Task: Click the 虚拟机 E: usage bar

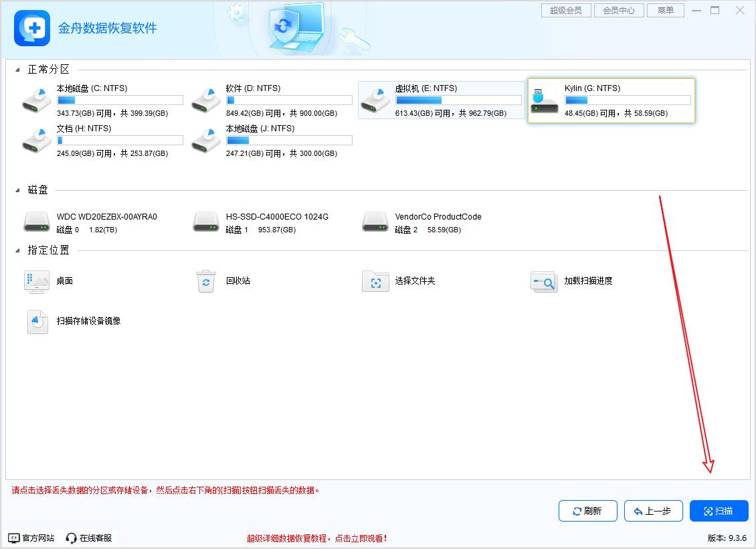Action: (458, 100)
